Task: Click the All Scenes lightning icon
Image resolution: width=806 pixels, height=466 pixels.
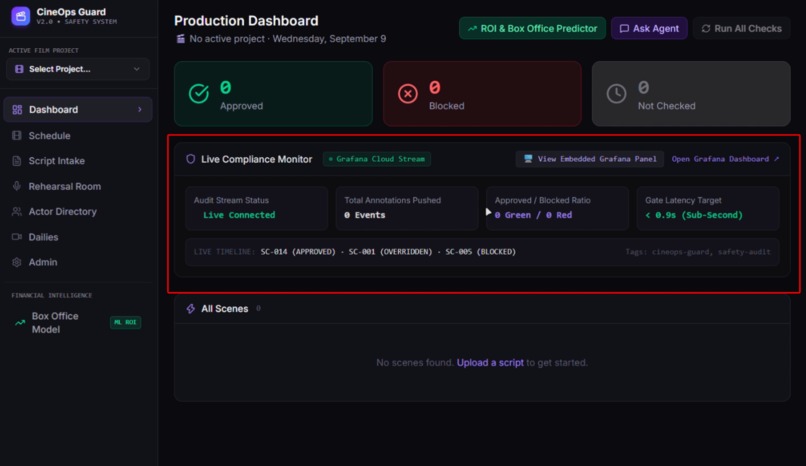Action: (x=191, y=309)
